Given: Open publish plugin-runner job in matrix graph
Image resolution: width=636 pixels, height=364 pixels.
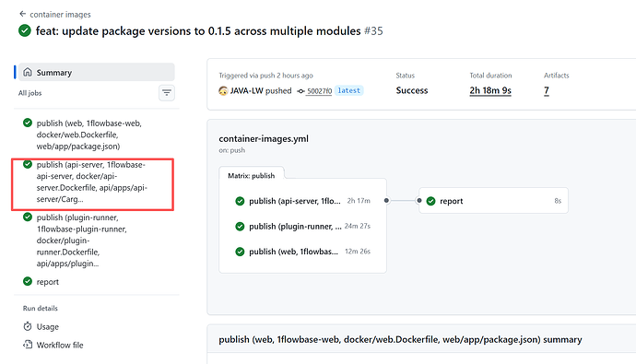Looking at the screenshot, I should pos(302,226).
